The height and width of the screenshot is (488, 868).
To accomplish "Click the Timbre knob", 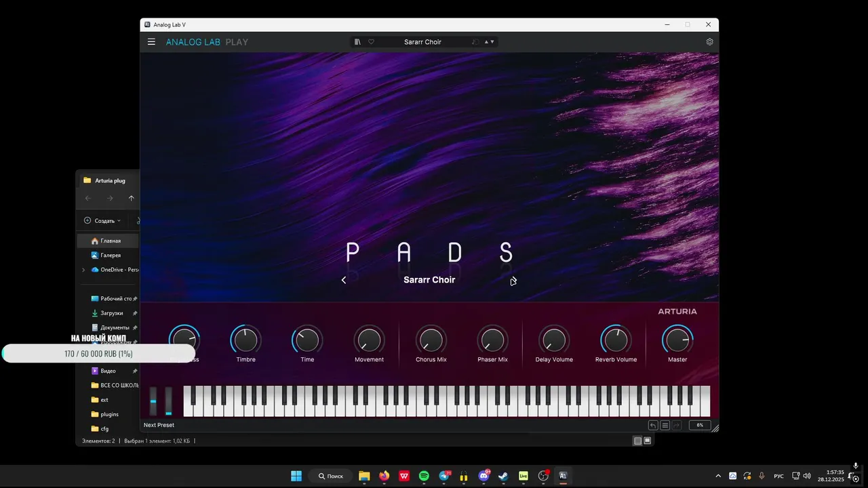I will 245,340.
